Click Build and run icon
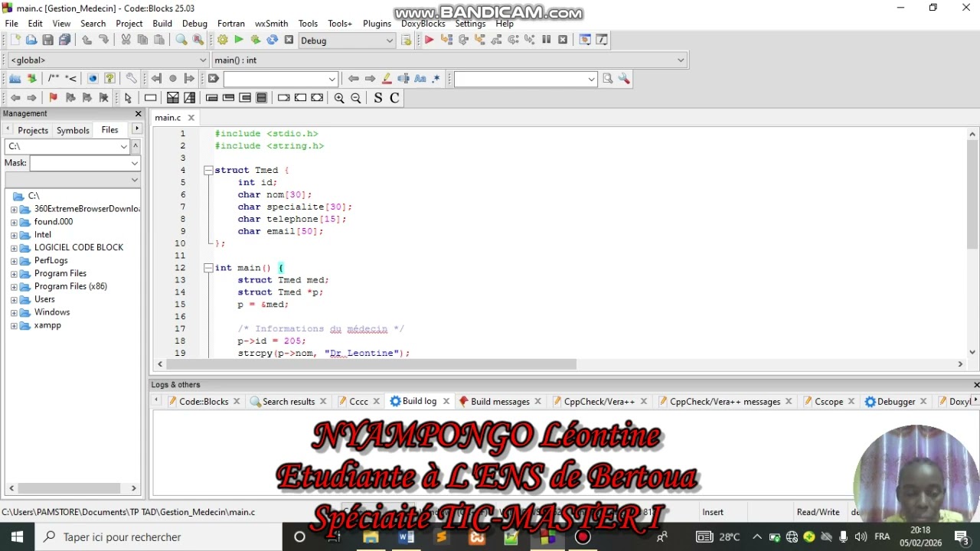Viewport: 980px width, 551px height. pyautogui.click(x=255, y=40)
